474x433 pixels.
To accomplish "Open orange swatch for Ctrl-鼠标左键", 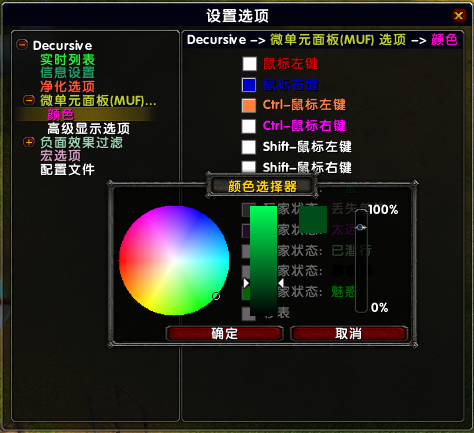I will [x=249, y=105].
